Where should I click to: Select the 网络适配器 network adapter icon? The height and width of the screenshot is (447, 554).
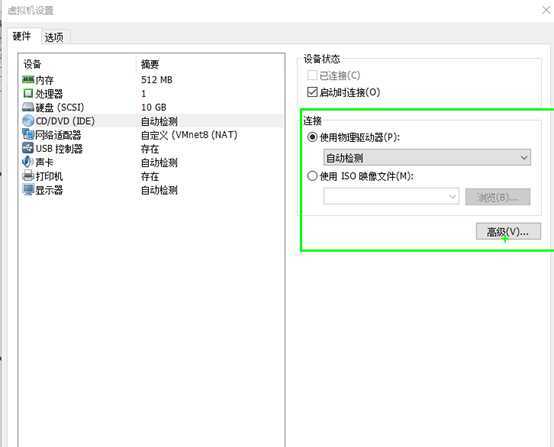28,134
